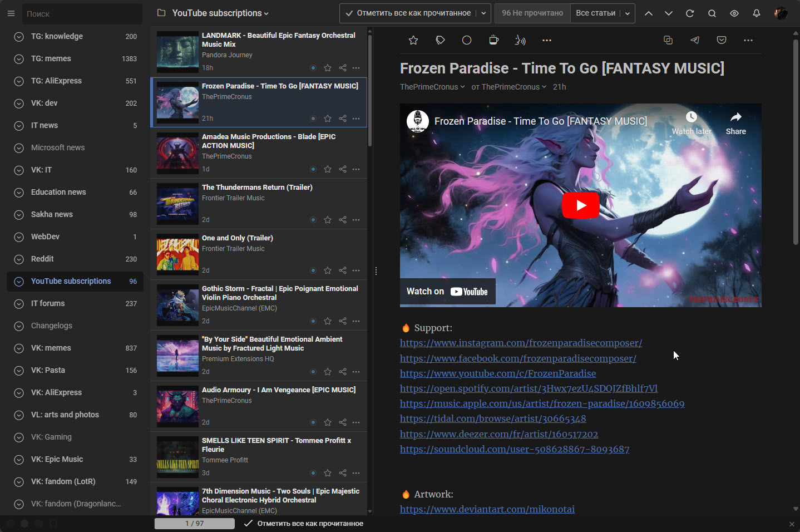Share the article via Telegram icon
This screenshot has width=800, height=532.
tap(694, 40)
